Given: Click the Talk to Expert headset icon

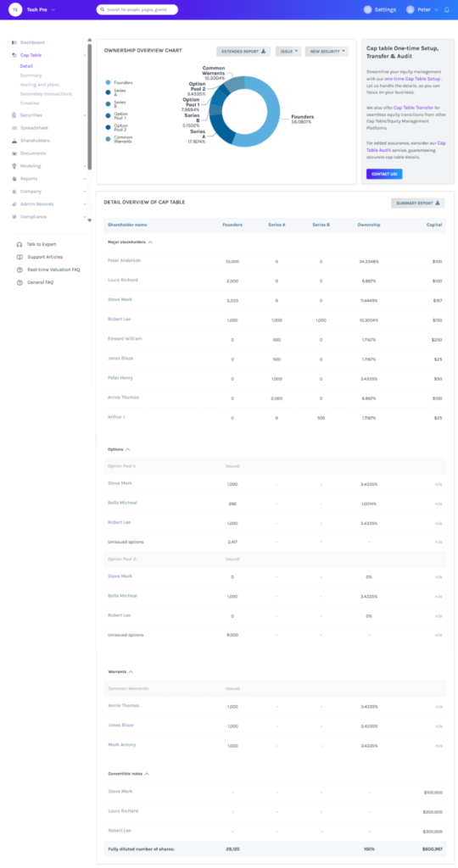Looking at the screenshot, I should (x=20, y=244).
